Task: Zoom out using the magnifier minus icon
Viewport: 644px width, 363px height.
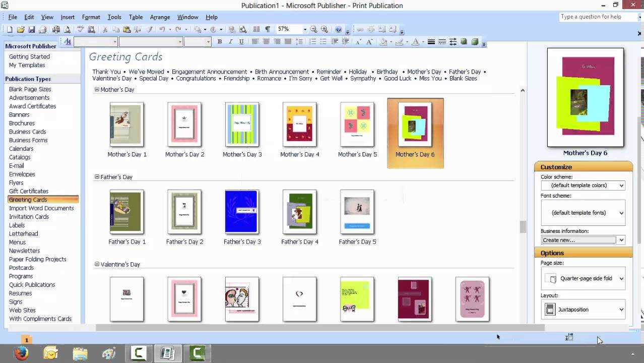Action: (x=314, y=30)
